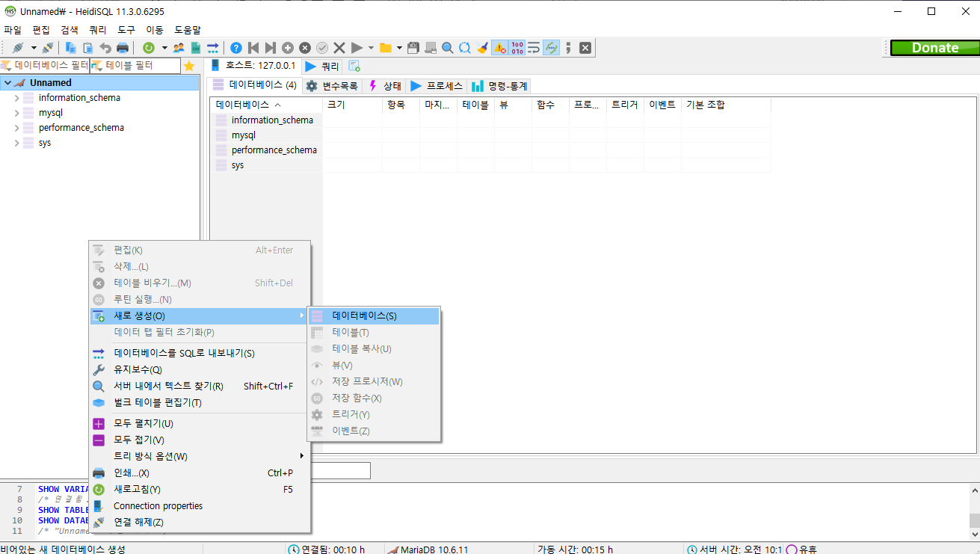Click the Cancel editing X icon

click(x=339, y=47)
